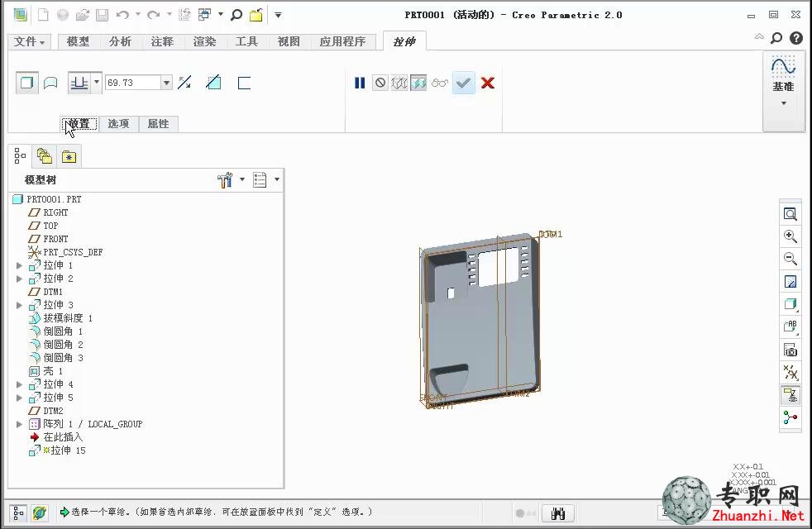This screenshot has width=812, height=529.
Task: Click the Datum Display Filters icon
Action: point(791,372)
